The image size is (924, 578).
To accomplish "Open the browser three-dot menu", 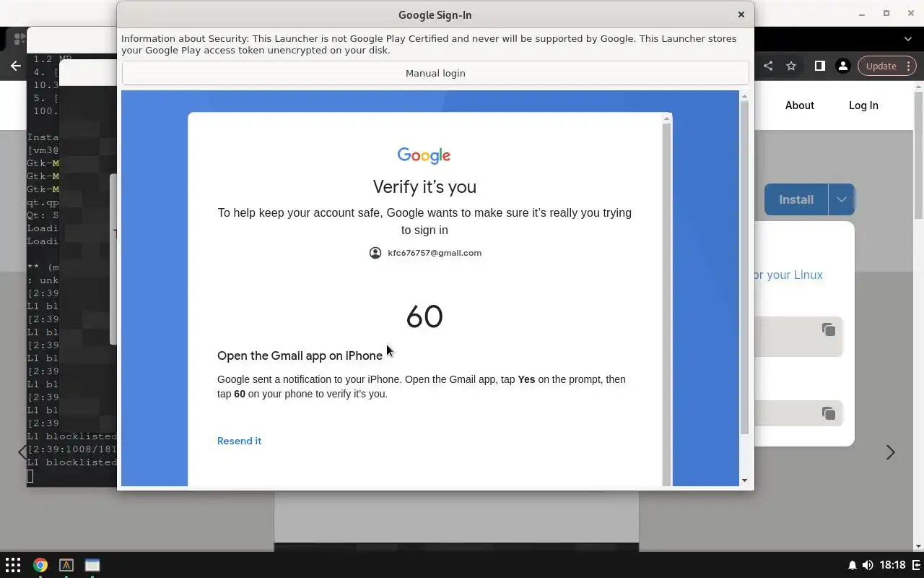I will 909,66.
